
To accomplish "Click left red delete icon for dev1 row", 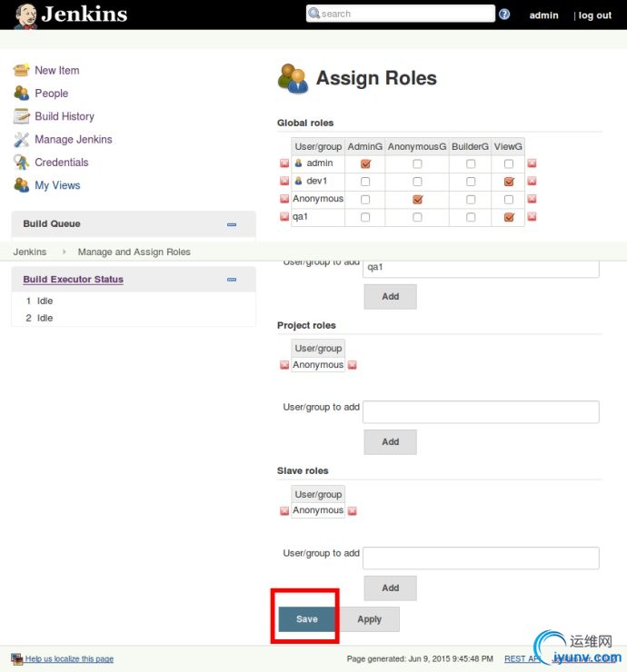I will point(284,181).
